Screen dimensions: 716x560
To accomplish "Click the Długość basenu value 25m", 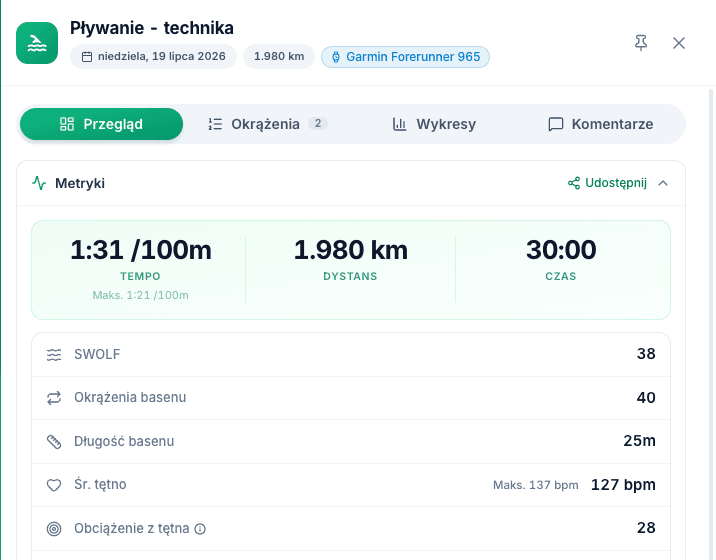I will [640, 441].
